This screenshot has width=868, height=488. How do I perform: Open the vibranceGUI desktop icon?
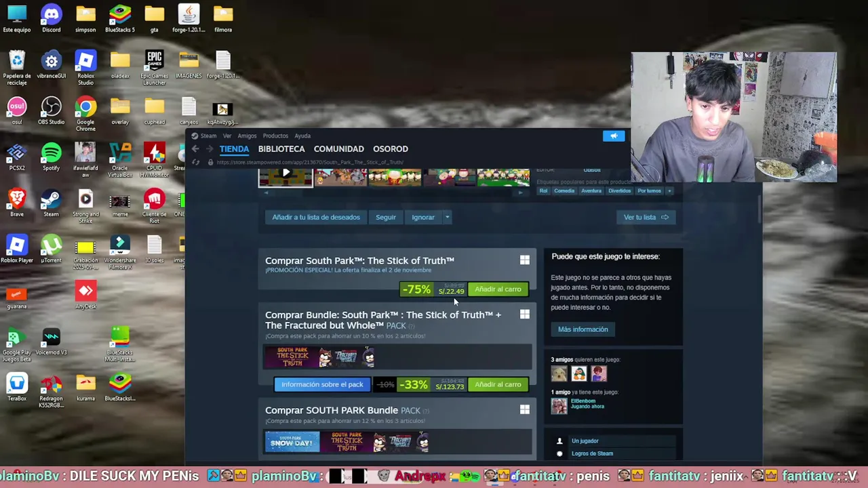[51, 65]
